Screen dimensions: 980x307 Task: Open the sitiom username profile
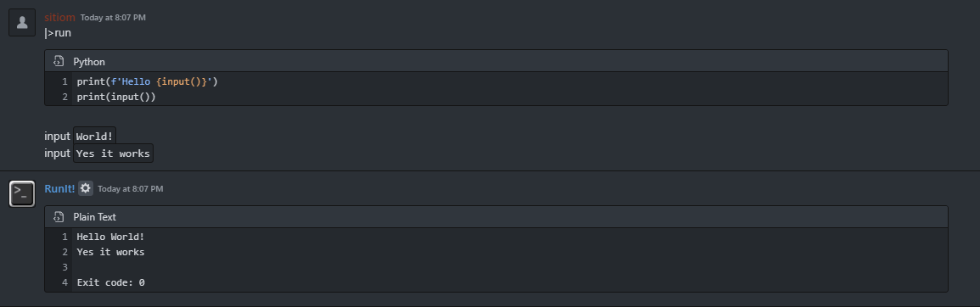[59, 18]
